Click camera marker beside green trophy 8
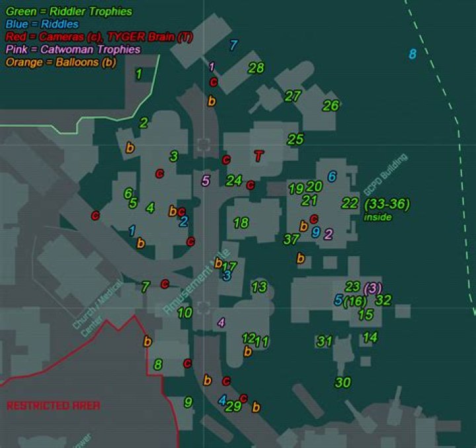Screen dimensions: 476x448 [188, 363]
